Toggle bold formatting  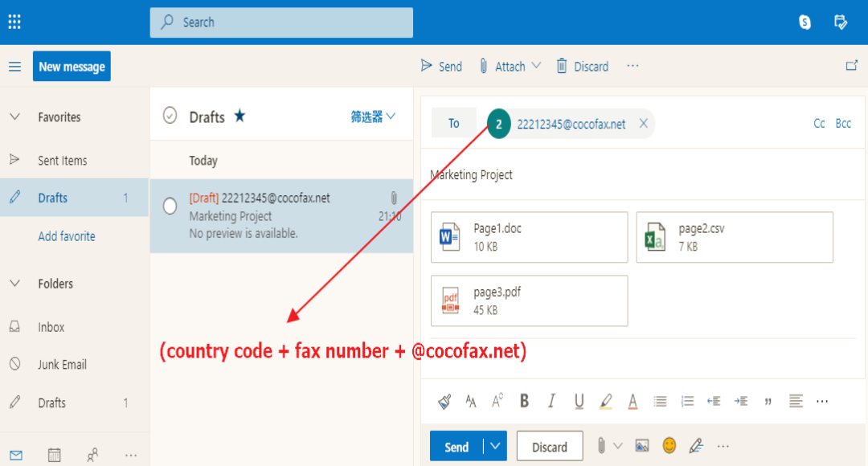click(x=524, y=401)
